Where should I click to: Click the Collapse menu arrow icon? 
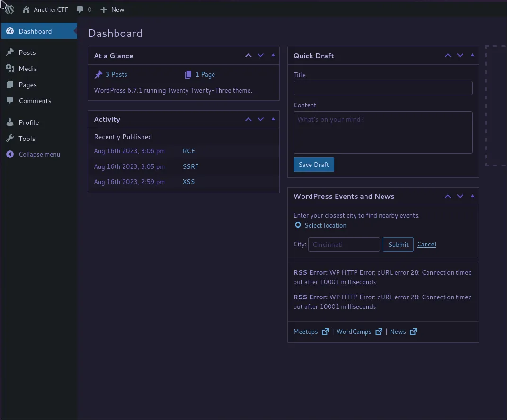[x=10, y=154]
